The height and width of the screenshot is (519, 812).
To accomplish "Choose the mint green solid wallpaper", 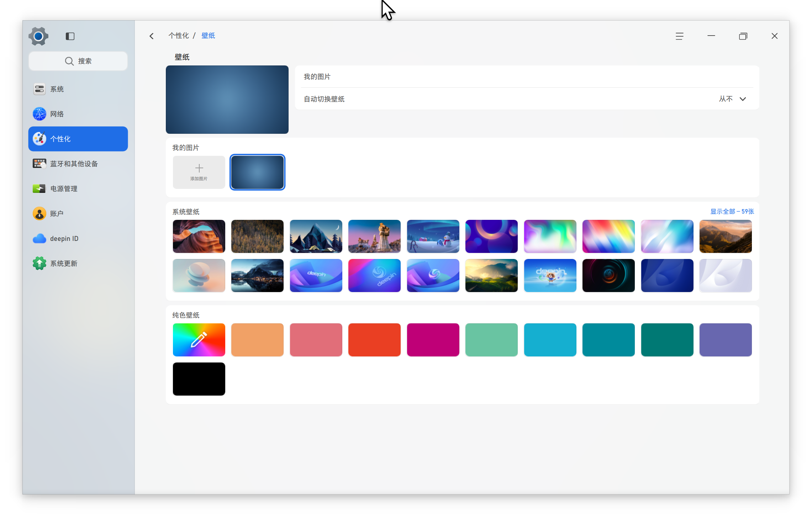I will (491, 340).
